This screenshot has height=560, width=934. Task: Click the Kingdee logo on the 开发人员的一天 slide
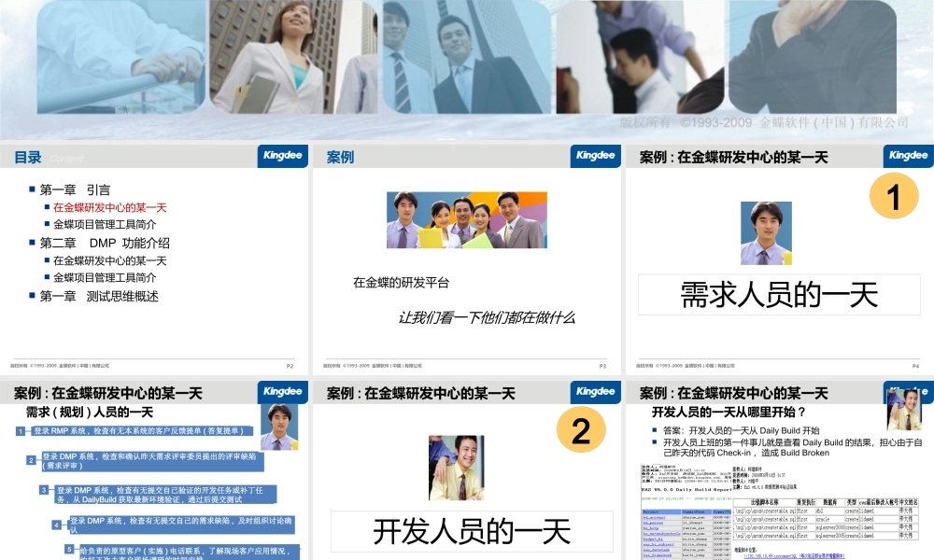click(595, 392)
